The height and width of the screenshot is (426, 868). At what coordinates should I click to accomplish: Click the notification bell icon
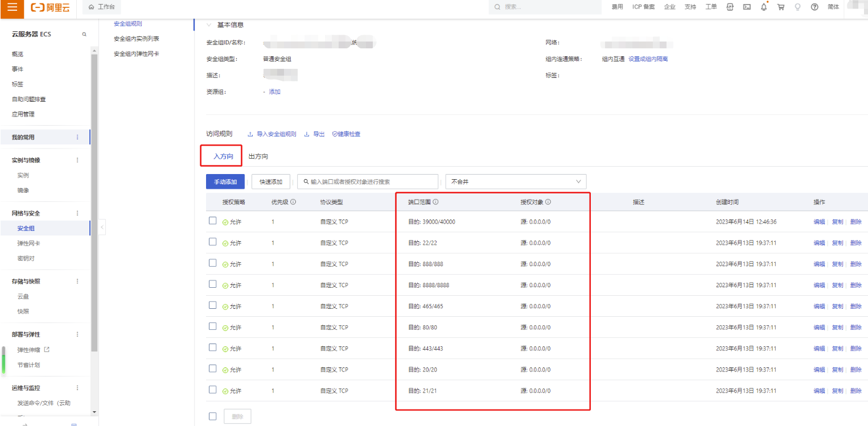tap(764, 7)
